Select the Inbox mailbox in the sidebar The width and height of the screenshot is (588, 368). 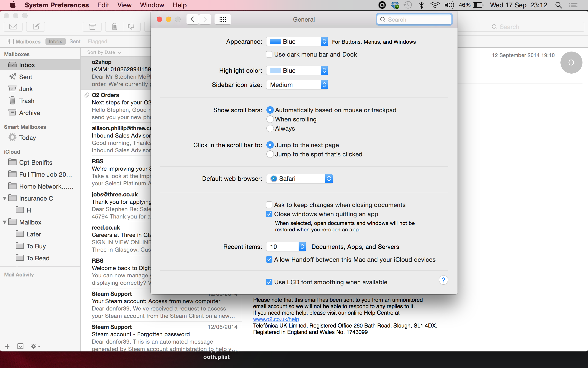point(40,65)
